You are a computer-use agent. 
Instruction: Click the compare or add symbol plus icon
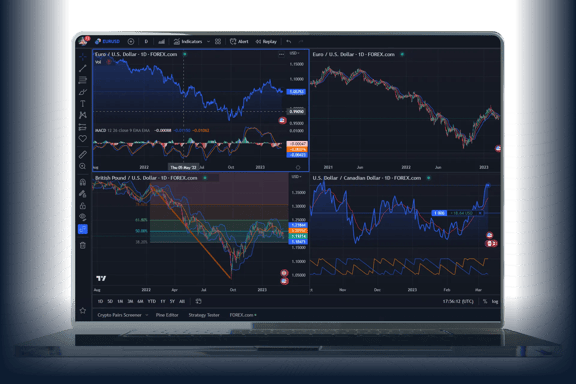pyautogui.click(x=131, y=42)
